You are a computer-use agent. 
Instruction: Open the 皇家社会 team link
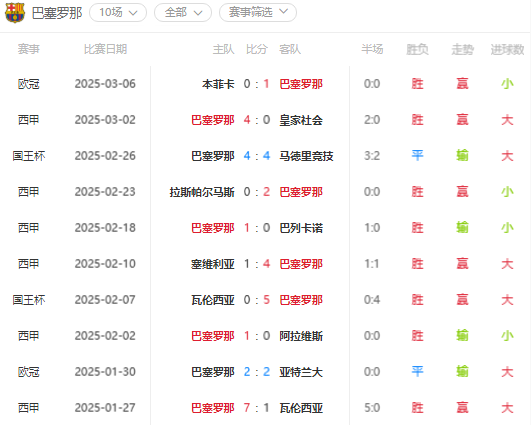(301, 120)
